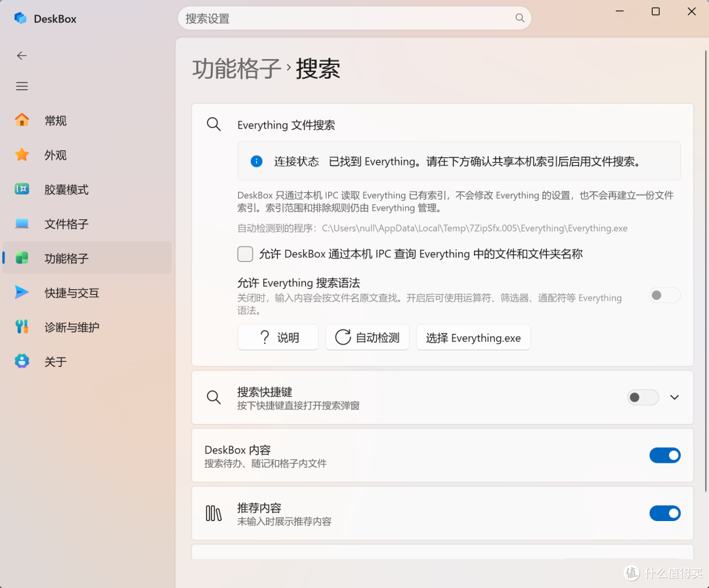Click the 说明 help button
The image size is (709, 588).
(x=278, y=337)
